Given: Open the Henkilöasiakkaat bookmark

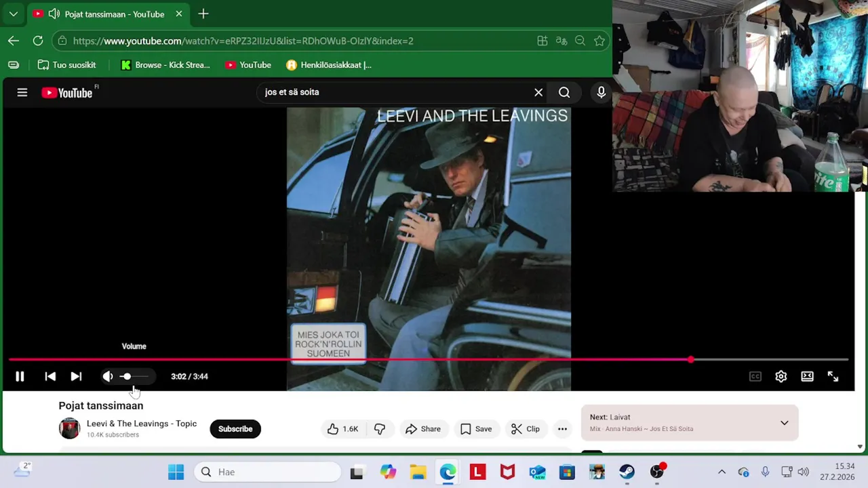Looking at the screenshot, I should point(329,65).
